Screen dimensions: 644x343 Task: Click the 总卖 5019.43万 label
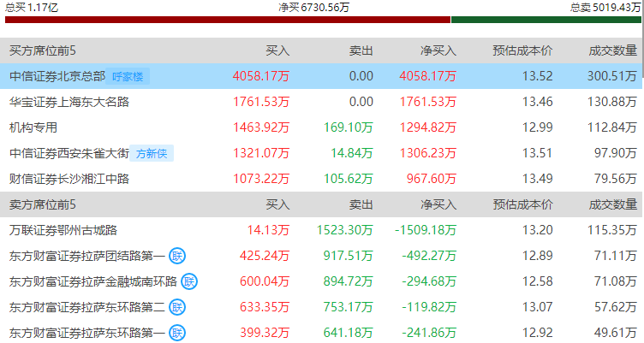point(605,8)
